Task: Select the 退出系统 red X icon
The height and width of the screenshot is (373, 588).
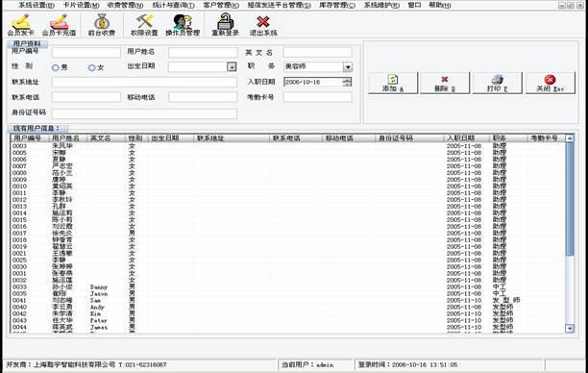Action: 263,25
